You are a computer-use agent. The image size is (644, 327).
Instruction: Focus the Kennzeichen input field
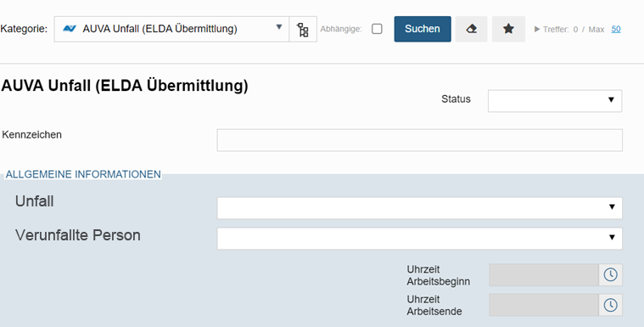[x=419, y=140]
